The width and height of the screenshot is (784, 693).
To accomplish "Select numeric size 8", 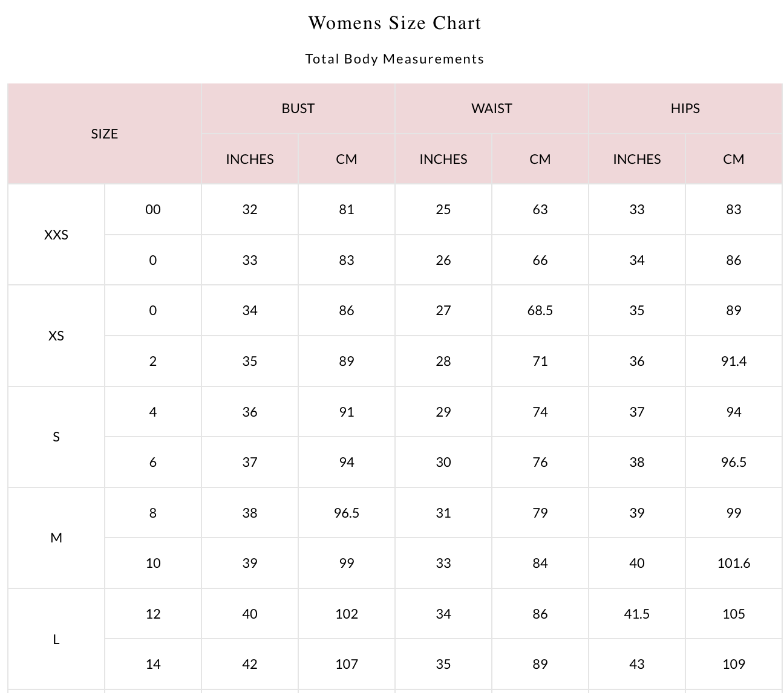I will point(153,513).
